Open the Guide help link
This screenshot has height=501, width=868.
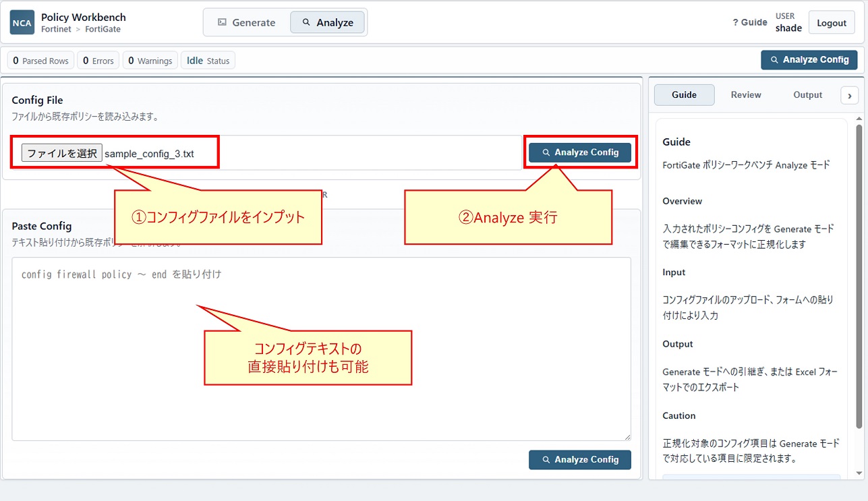tap(750, 22)
